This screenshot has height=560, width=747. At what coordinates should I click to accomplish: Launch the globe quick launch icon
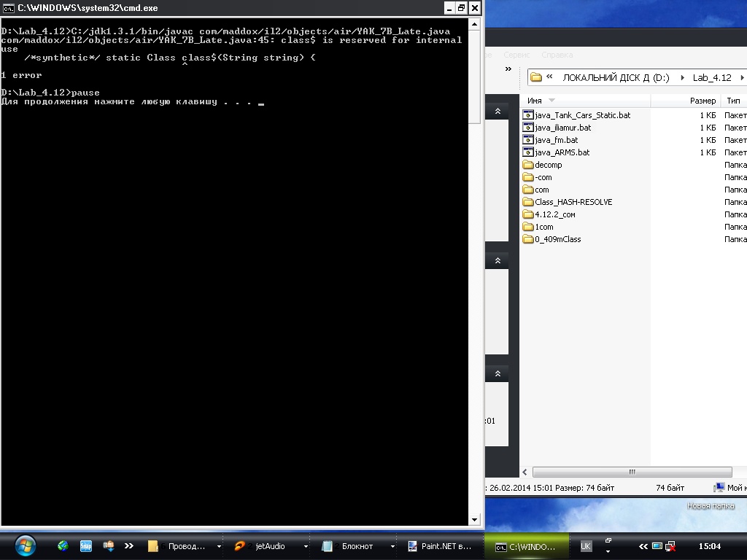click(x=63, y=545)
